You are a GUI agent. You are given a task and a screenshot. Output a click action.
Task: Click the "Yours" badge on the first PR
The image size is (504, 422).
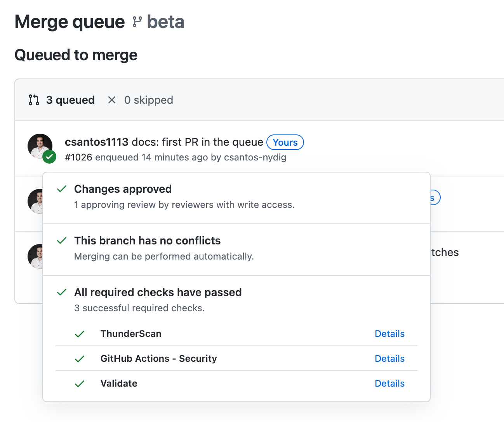point(285,142)
